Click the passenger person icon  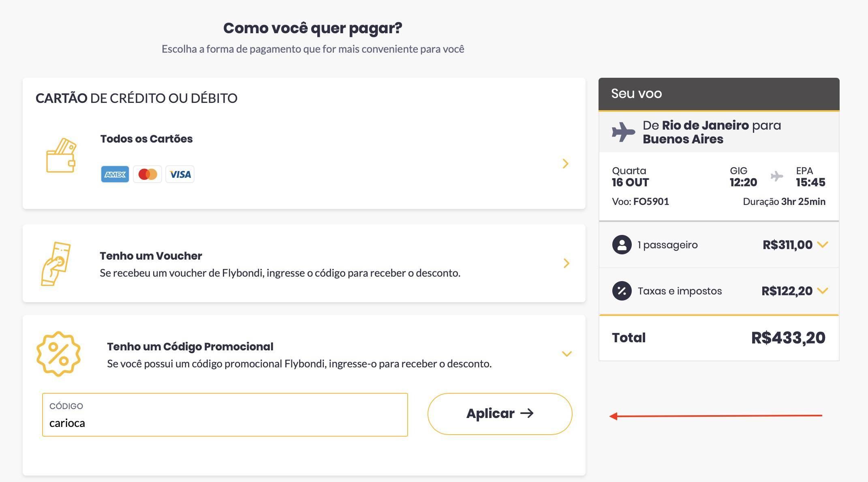click(x=622, y=245)
